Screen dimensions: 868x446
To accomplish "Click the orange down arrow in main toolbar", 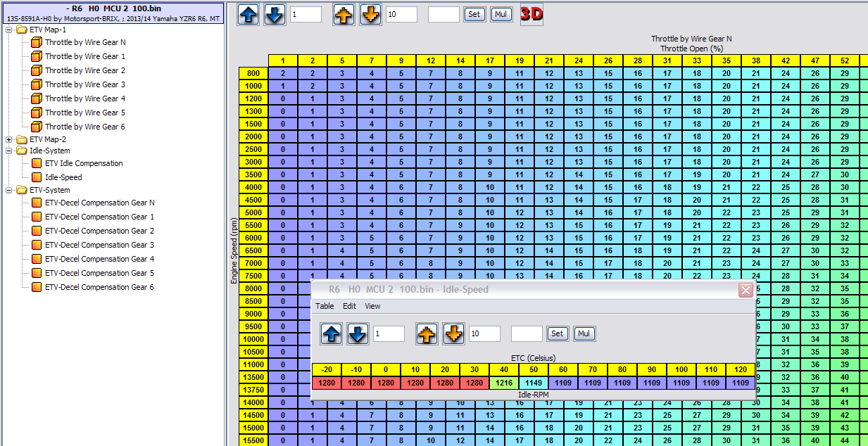I will coord(371,14).
